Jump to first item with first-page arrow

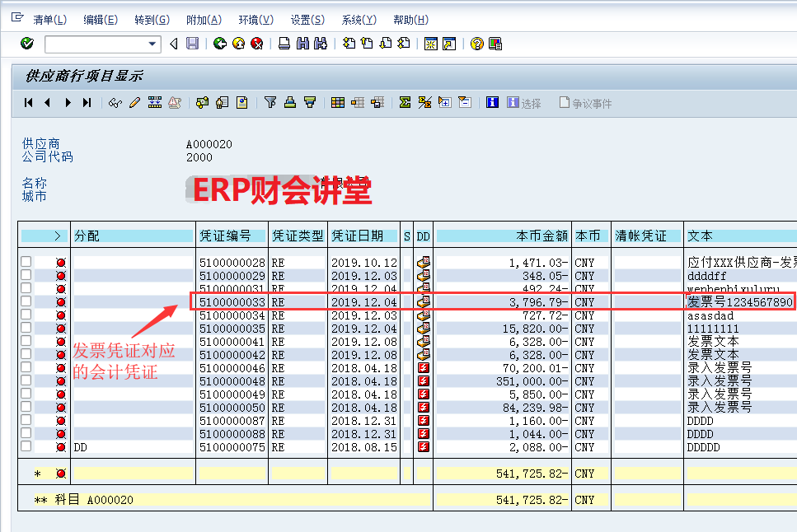(29, 103)
